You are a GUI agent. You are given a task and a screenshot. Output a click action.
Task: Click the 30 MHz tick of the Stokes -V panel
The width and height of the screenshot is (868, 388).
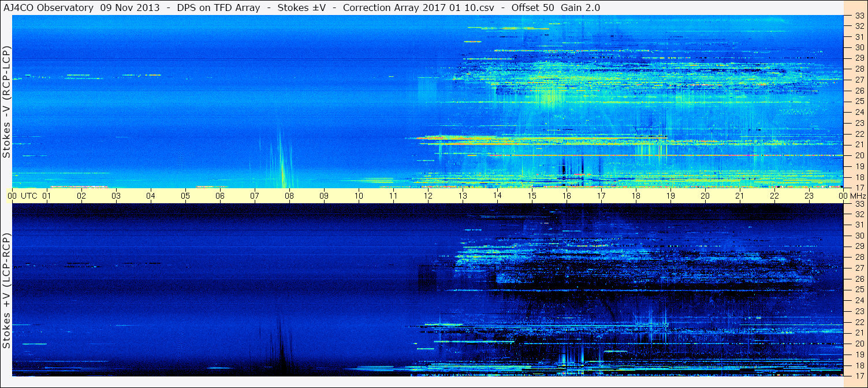click(x=859, y=47)
